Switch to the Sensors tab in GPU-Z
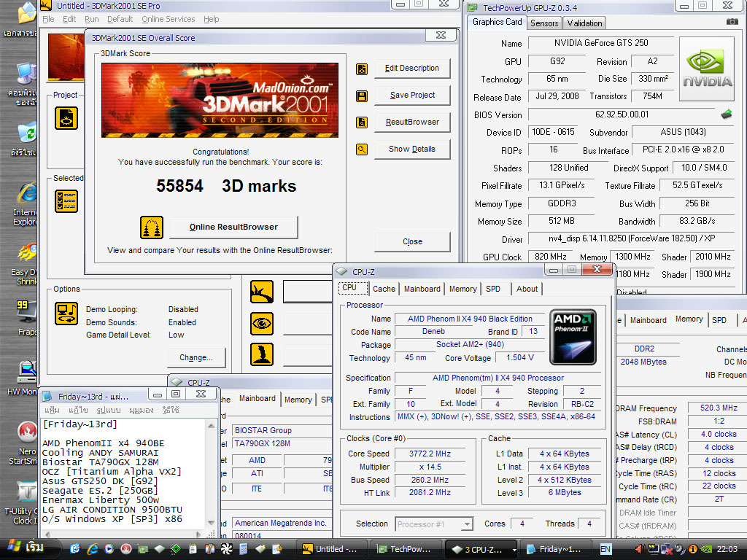The image size is (747, 560). coord(544,23)
